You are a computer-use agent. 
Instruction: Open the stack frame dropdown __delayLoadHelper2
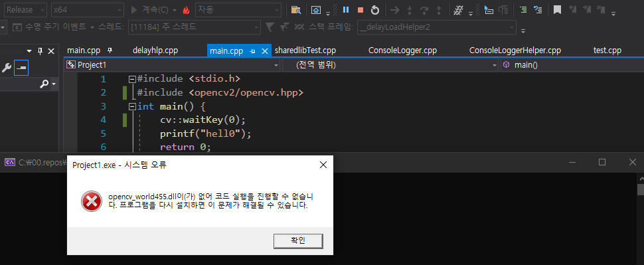point(437,27)
